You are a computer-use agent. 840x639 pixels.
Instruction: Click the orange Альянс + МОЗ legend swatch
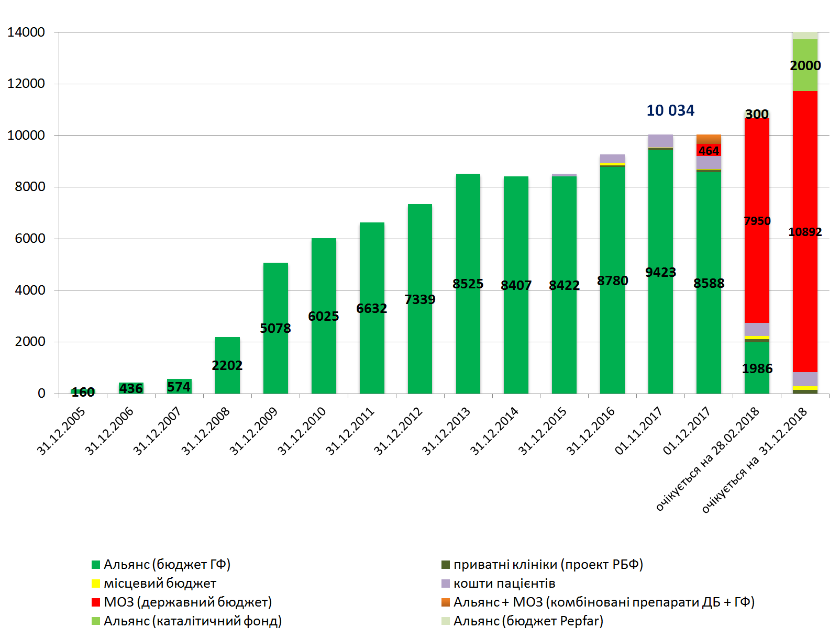(x=446, y=602)
